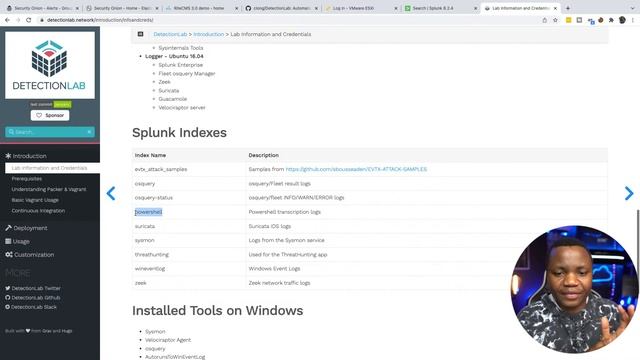640x360 pixels.
Task: Open the Introduction section in sidebar
Action: coord(26,156)
